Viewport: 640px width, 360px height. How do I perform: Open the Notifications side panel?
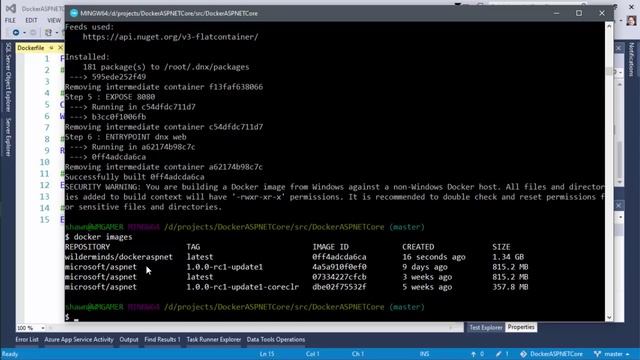click(x=631, y=60)
